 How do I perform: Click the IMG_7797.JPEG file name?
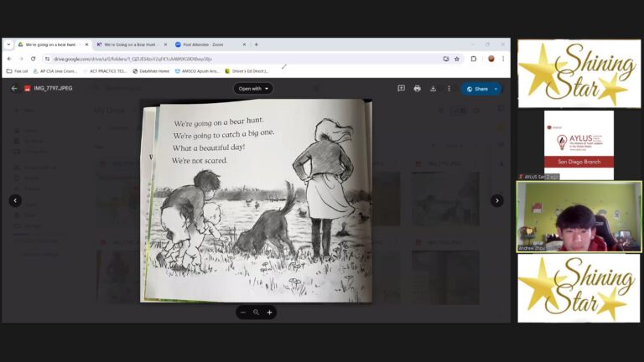coord(53,89)
